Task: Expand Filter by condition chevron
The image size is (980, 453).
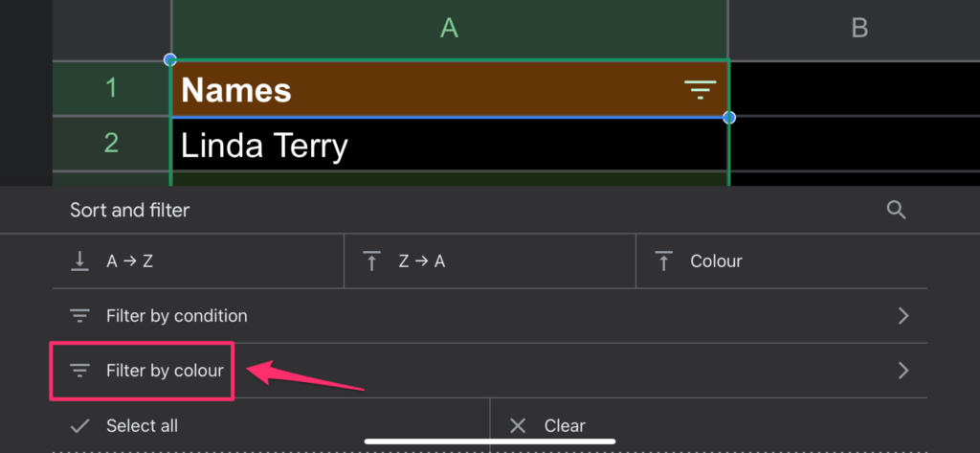Action: 903,316
